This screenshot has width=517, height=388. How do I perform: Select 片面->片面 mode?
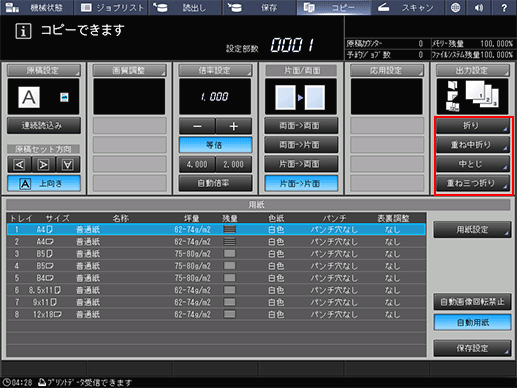pyautogui.click(x=301, y=183)
